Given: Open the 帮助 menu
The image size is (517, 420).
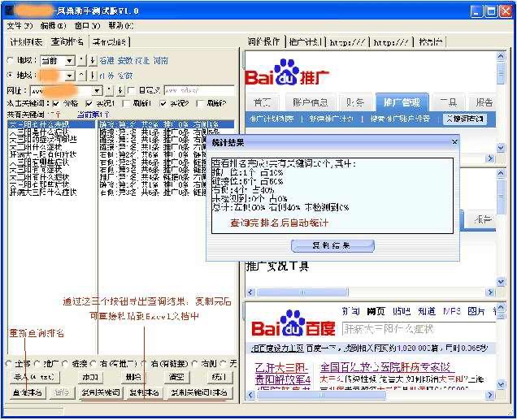Looking at the screenshot, I should click(x=121, y=26).
